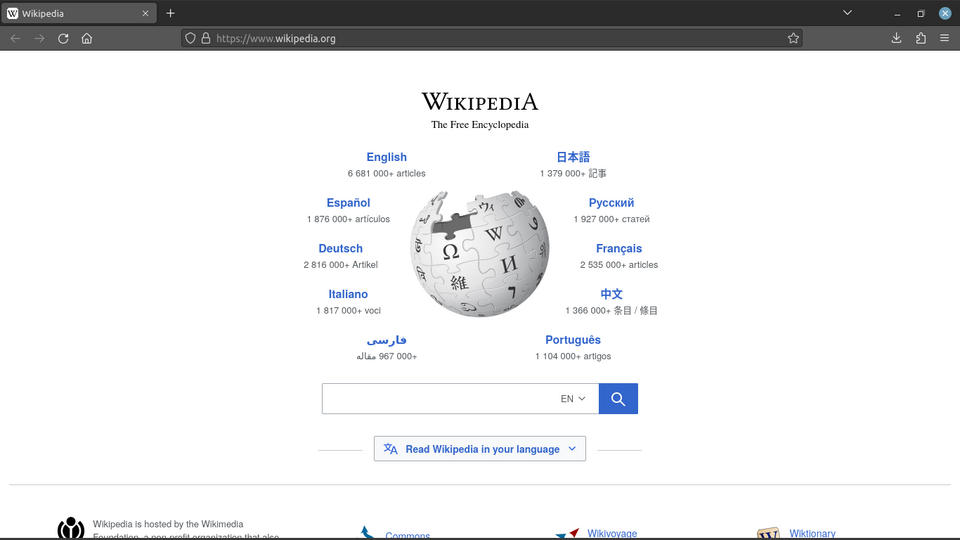Open tracking protection shield icon
Viewport: 960px width, 540px height.
tap(190, 38)
